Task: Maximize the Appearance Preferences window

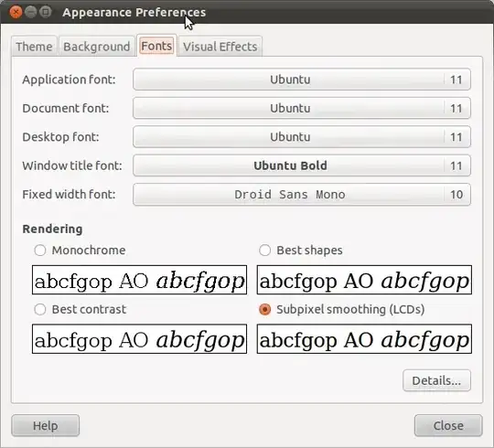Action: pos(46,12)
